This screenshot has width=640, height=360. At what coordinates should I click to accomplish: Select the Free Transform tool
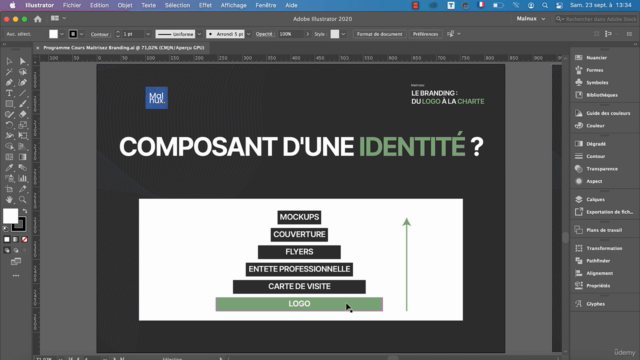click(23, 136)
